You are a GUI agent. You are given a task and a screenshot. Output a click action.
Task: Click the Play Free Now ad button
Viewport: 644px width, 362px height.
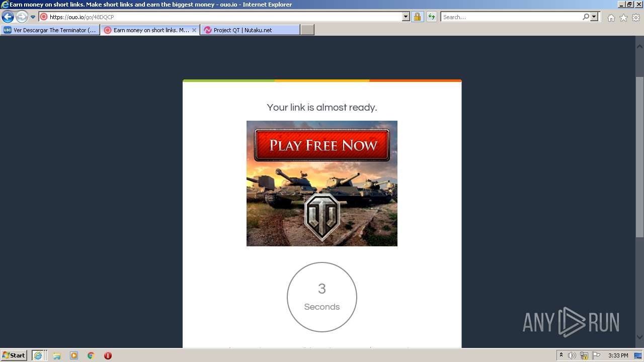point(322,145)
